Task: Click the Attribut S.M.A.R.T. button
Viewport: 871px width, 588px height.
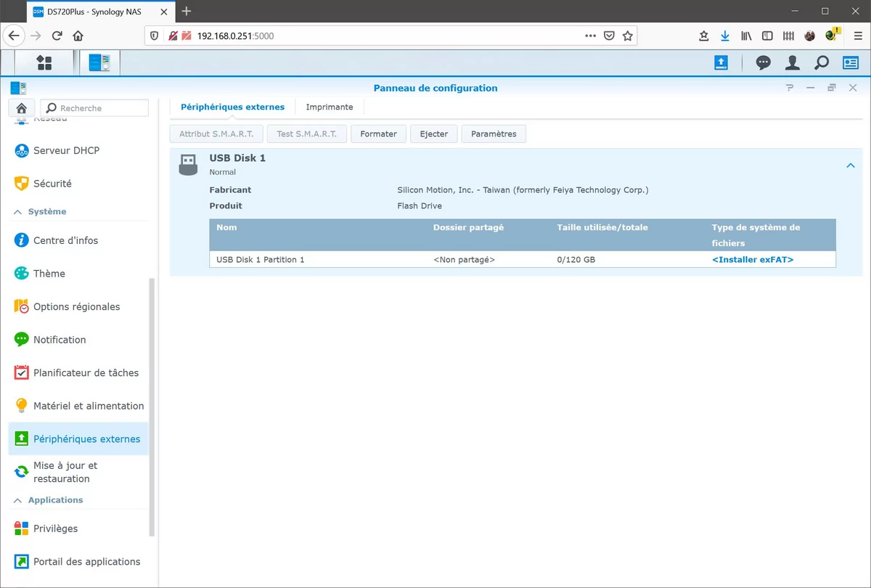Action: point(216,134)
